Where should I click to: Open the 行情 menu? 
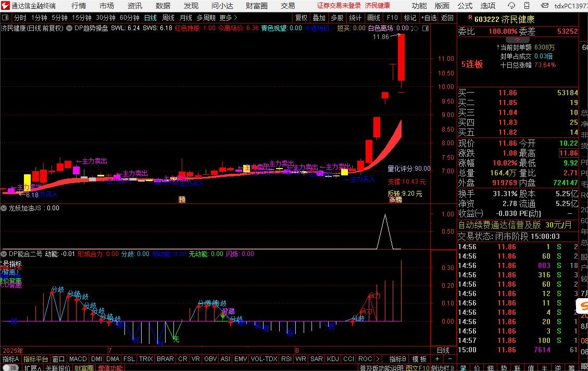point(78,6)
